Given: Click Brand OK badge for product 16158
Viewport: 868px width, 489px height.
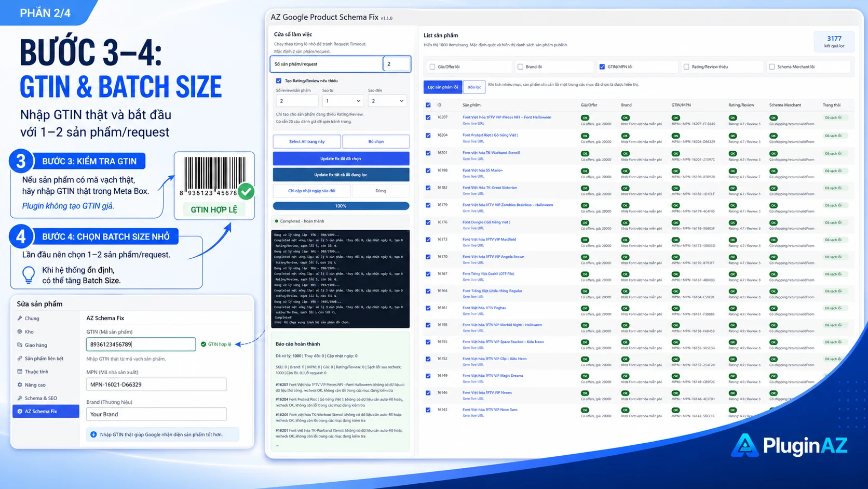Looking at the screenshot, I should tap(625, 325).
